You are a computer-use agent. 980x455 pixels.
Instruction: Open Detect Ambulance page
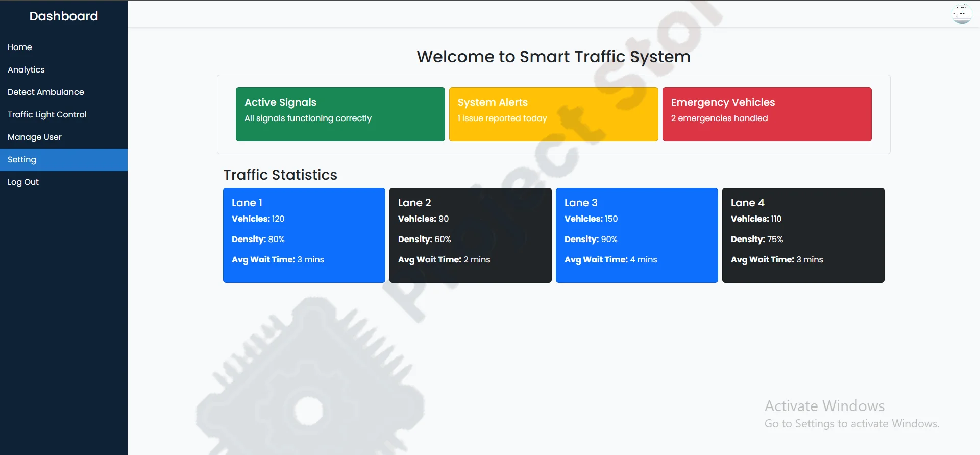click(46, 92)
